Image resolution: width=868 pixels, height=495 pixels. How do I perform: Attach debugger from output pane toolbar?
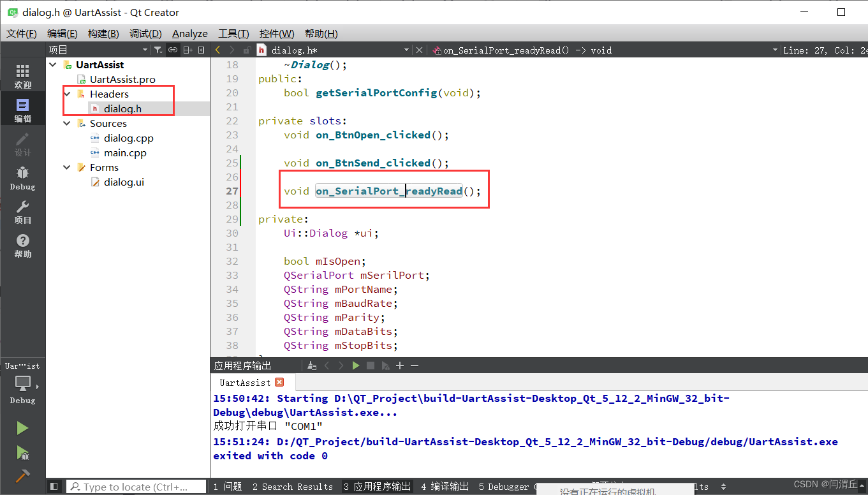[x=385, y=366]
